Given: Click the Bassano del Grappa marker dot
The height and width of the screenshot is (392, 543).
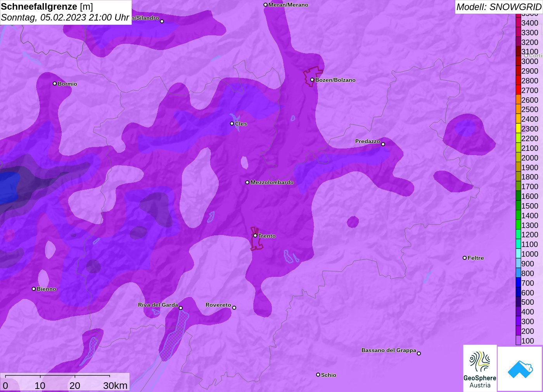Looking at the screenshot, I should pos(419,353).
